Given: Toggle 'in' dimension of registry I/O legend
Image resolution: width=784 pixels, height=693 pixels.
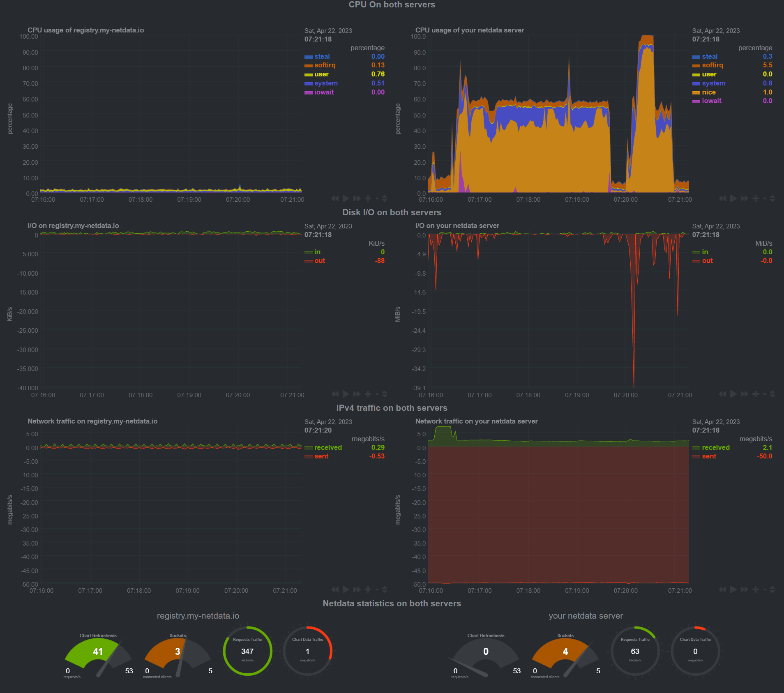Looking at the screenshot, I should (317, 252).
